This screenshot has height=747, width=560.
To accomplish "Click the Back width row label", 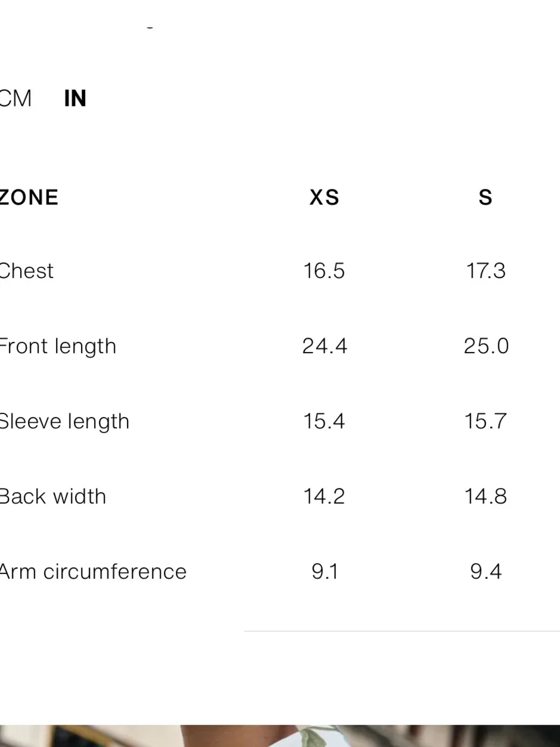I will (53, 497).
